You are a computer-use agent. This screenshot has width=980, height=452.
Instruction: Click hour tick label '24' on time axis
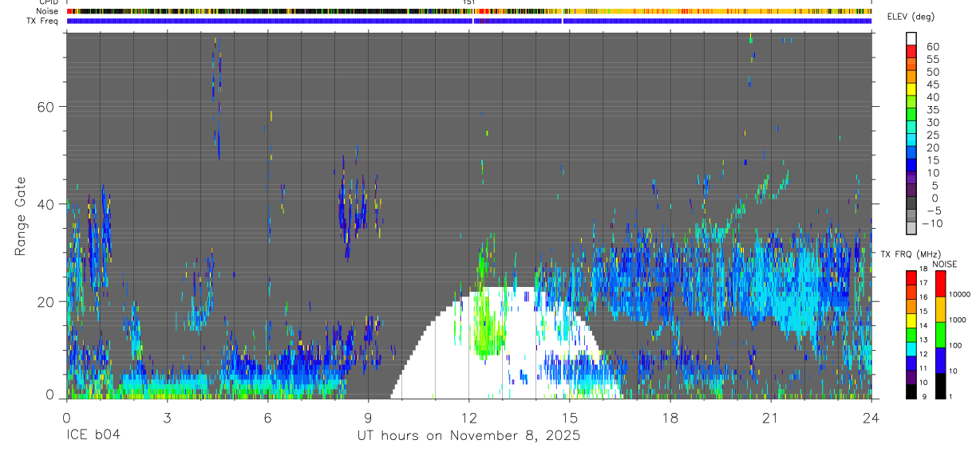871,417
